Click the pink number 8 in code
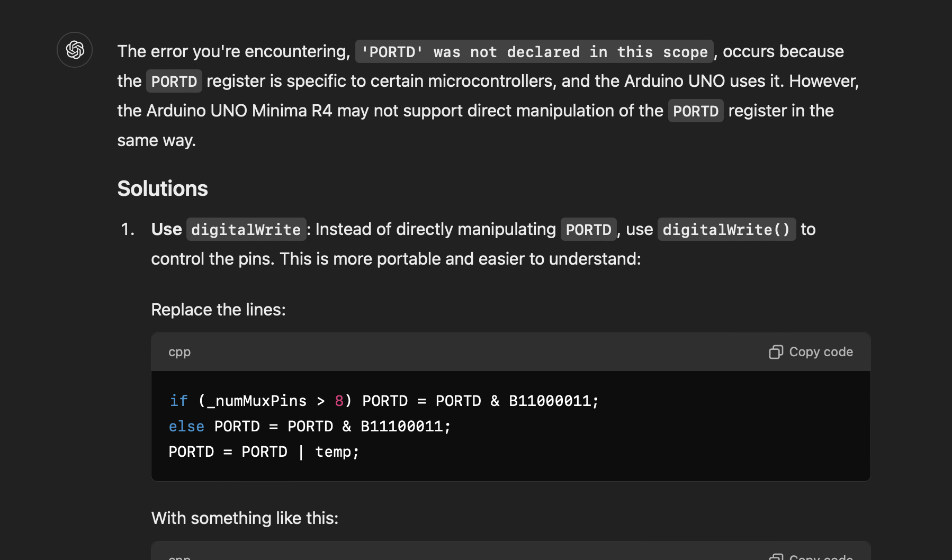The height and width of the screenshot is (560, 952). [339, 401]
